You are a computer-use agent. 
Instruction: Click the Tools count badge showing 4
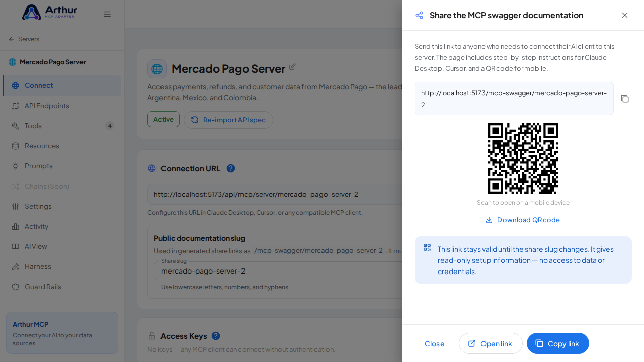[110, 126]
